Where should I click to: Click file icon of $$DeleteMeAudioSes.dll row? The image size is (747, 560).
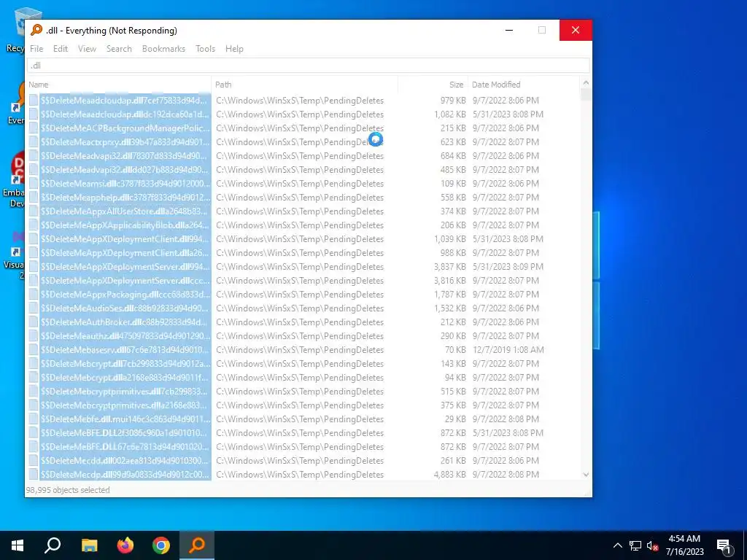pos(34,308)
